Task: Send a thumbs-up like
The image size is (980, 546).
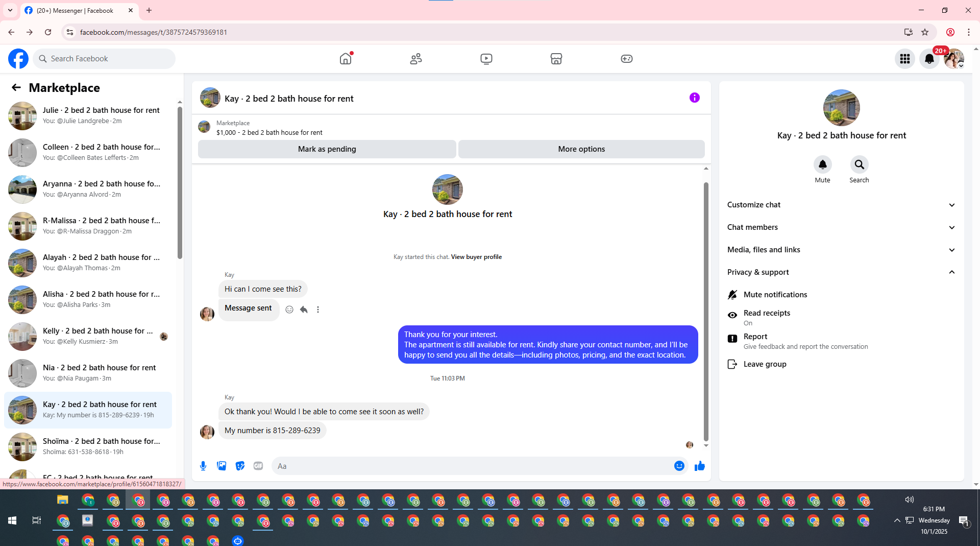Action: tap(700, 466)
